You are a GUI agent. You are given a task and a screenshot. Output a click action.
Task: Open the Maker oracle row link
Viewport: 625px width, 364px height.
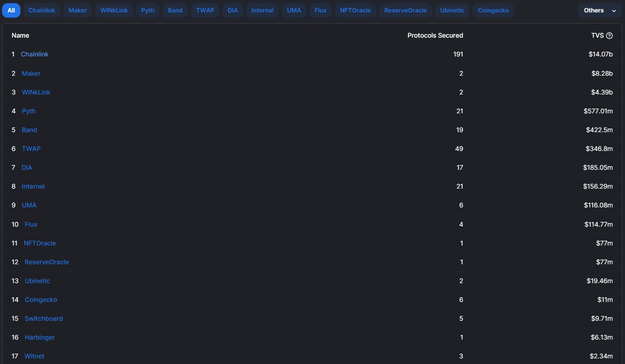click(31, 74)
